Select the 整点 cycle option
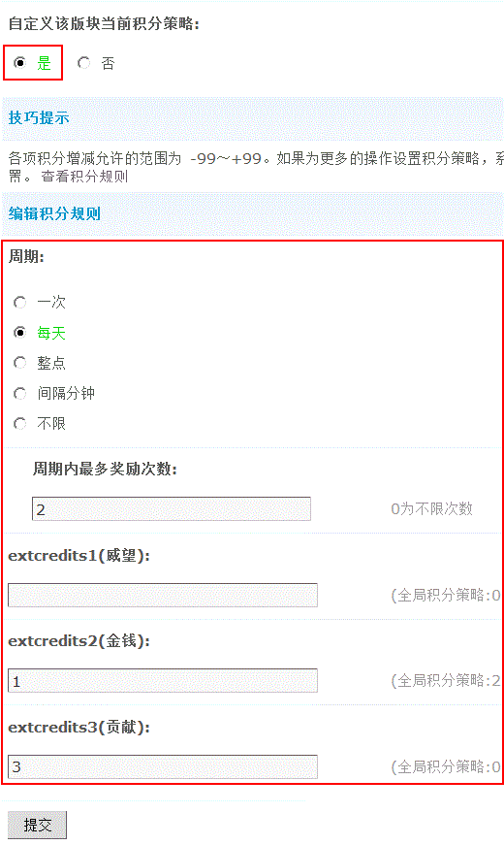Image resolution: width=504 pixels, height=845 pixels. click(20, 363)
